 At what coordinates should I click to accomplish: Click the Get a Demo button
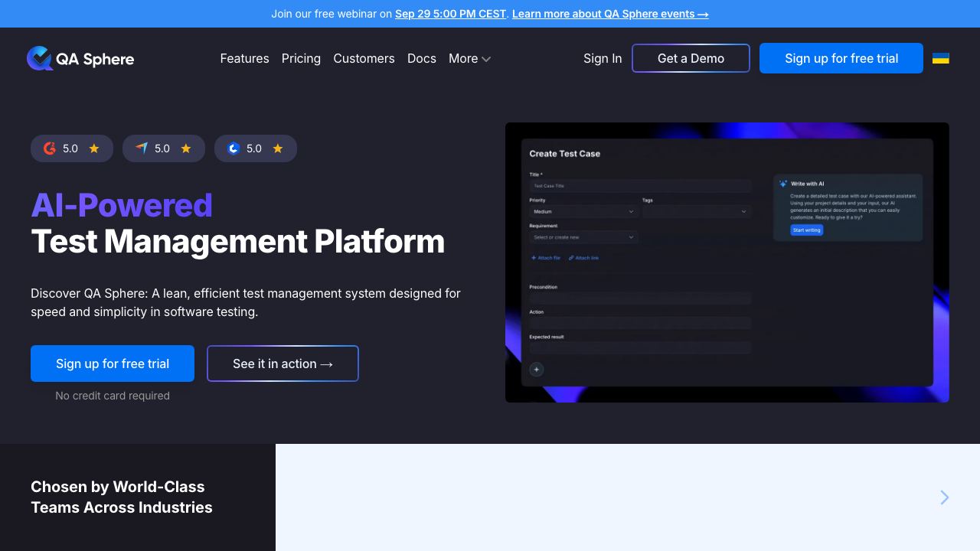point(691,58)
